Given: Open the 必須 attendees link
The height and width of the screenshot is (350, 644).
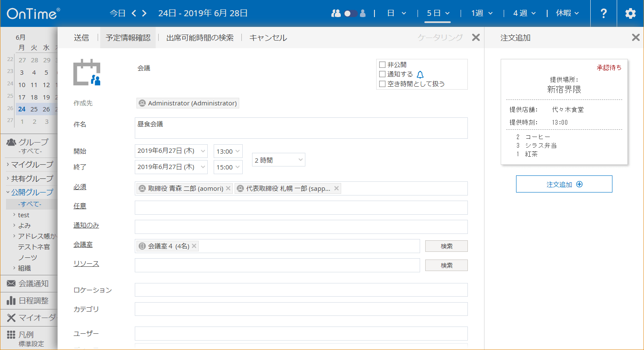Looking at the screenshot, I should (80, 187).
